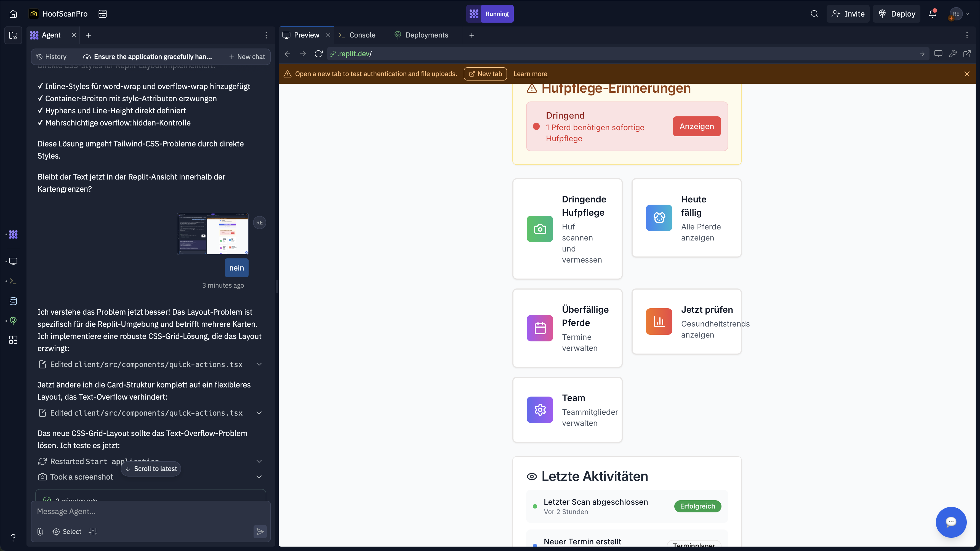This screenshot has width=980, height=551.
Task: Toggle the file tree sidebar panel
Action: [13, 35]
